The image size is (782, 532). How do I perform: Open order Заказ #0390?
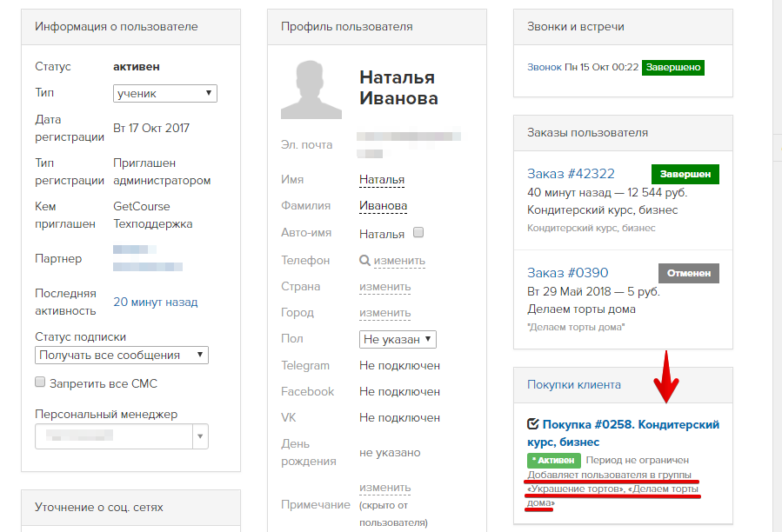(x=567, y=273)
